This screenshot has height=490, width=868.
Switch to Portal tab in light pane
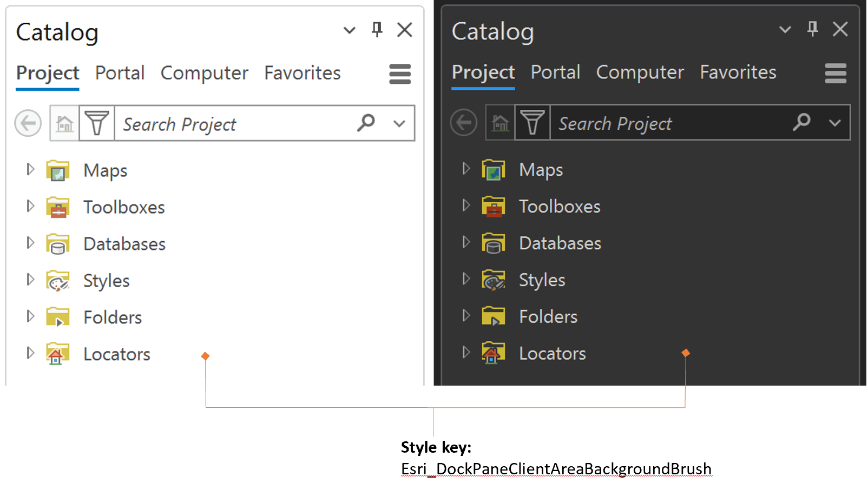[120, 73]
